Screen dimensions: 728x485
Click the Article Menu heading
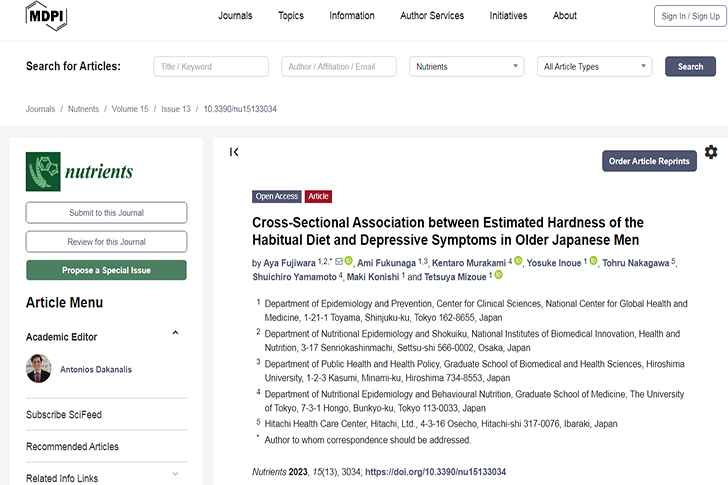click(65, 303)
